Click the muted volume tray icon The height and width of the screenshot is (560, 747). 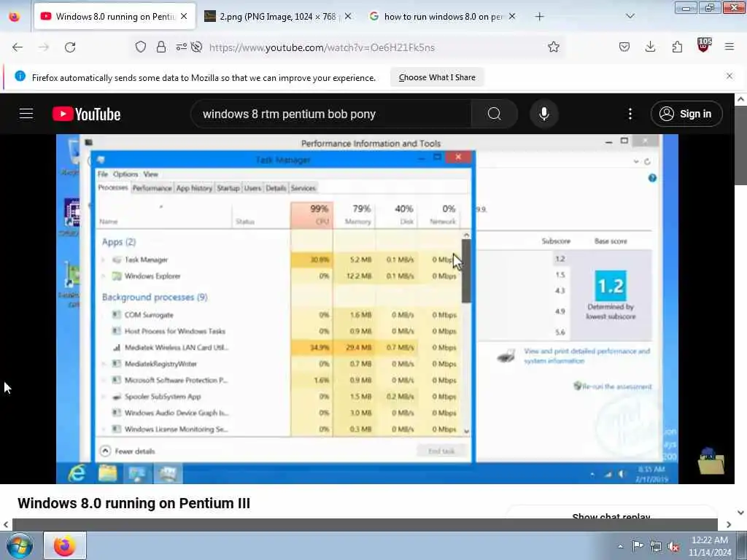point(673,547)
